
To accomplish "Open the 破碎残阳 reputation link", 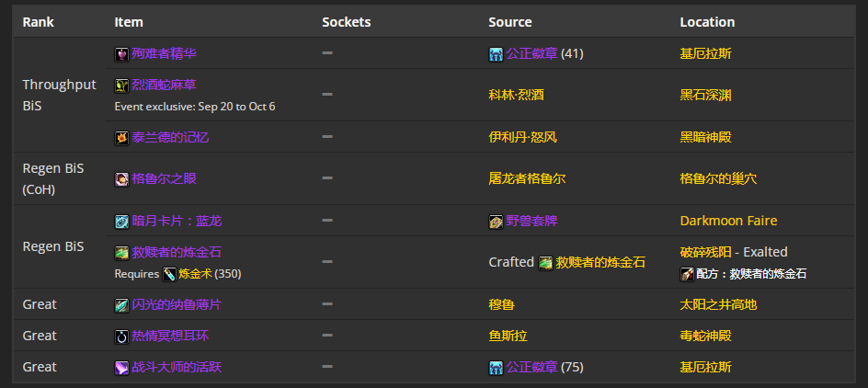I will pyautogui.click(x=705, y=252).
